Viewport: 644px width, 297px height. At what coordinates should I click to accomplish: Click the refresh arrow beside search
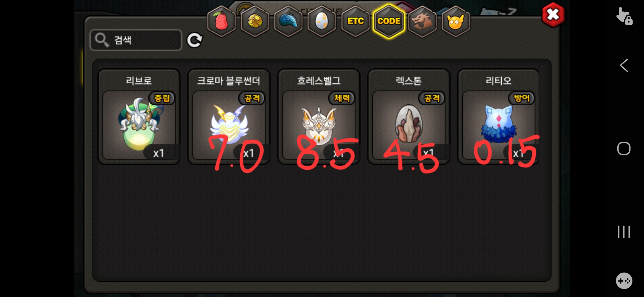195,40
